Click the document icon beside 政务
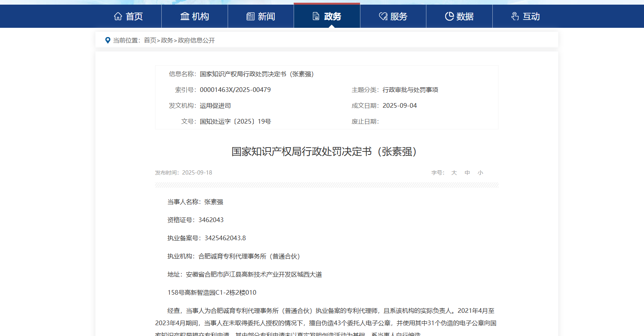This screenshot has height=336, width=644. pos(316,16)
